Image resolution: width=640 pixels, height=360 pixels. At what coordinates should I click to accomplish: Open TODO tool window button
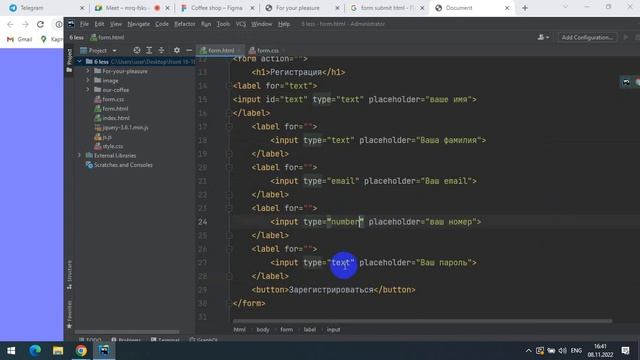[x=90, y=340]
